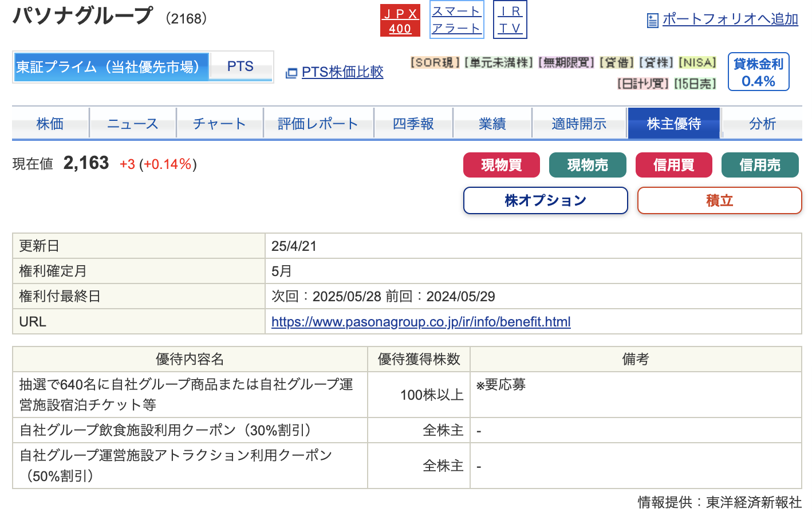Click the 貸株金利 0.4% box

[x=758, y=72]
